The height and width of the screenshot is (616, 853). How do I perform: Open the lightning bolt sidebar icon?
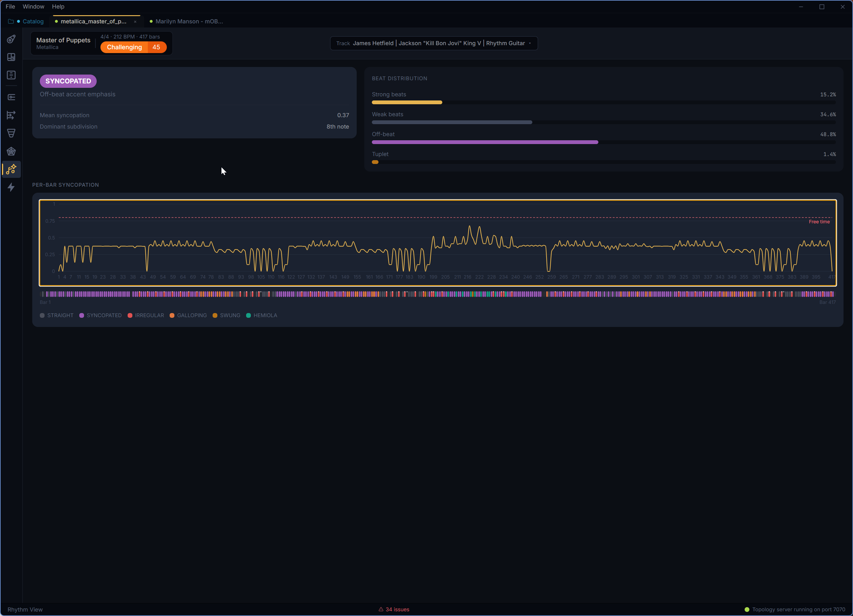[x=11, y=187]
